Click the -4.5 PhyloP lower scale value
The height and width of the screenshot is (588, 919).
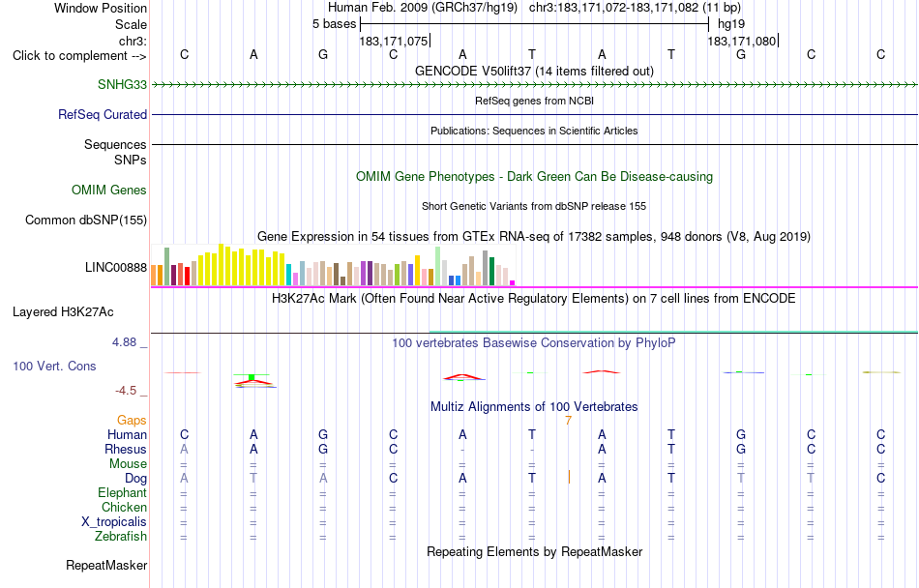(x=126, y=391)
